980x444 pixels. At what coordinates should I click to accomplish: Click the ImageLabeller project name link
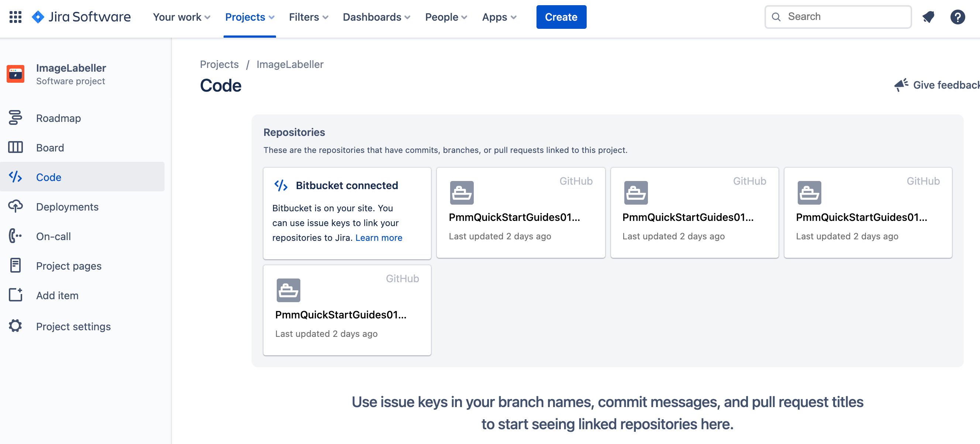[290, 64]
